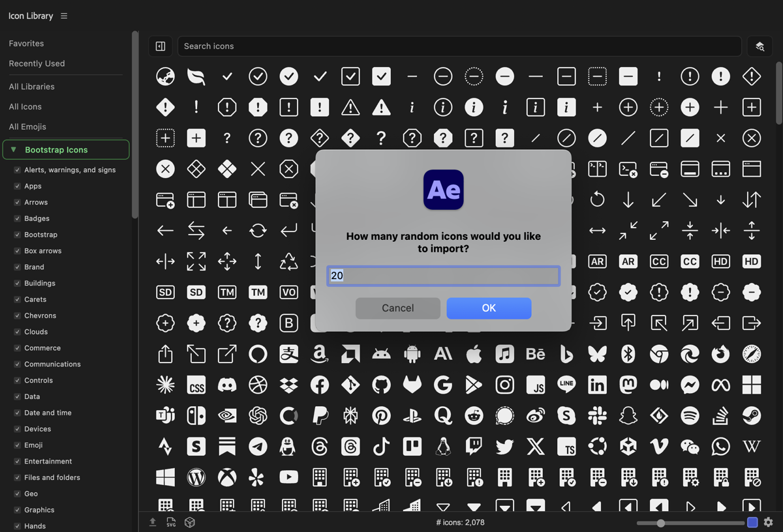Select the Bluetooth icon

pyautogui.click(x=628, y=354)
